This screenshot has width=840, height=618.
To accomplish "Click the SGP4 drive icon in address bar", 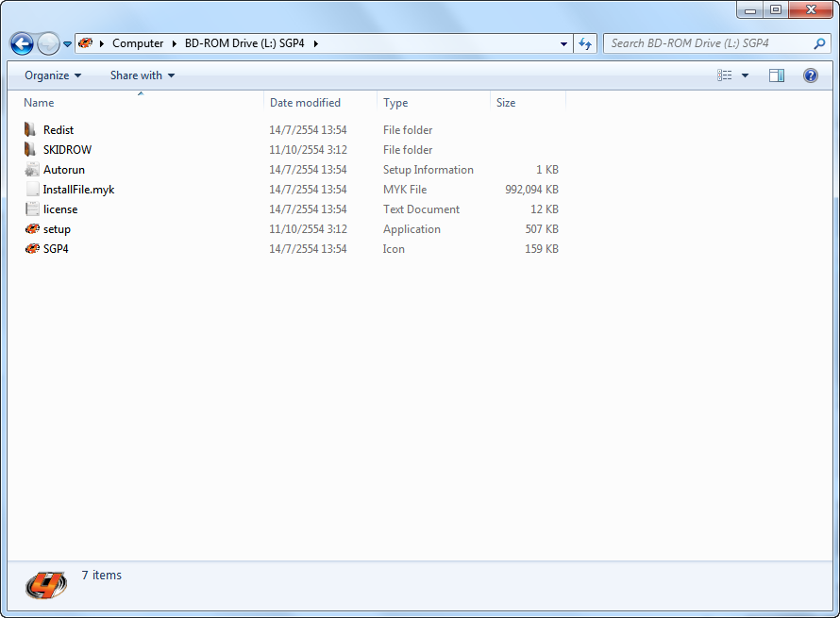I will (86, 42).
